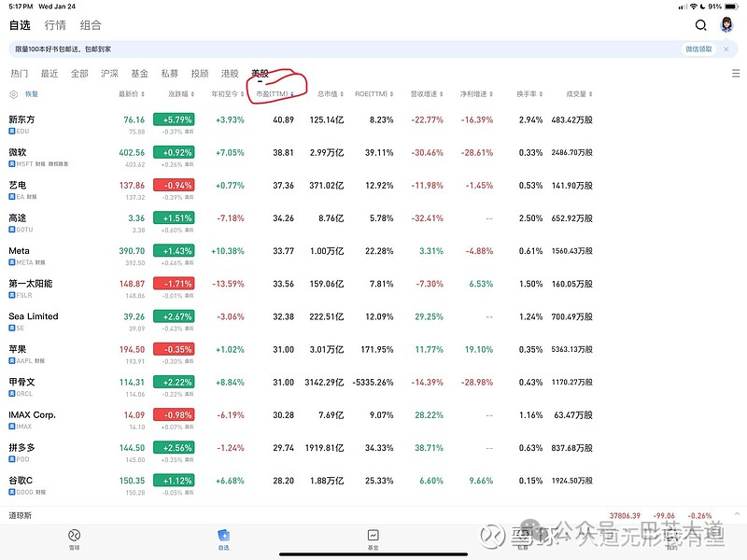
Task: Select the 私募 category tab
Action: coord(170,74)
